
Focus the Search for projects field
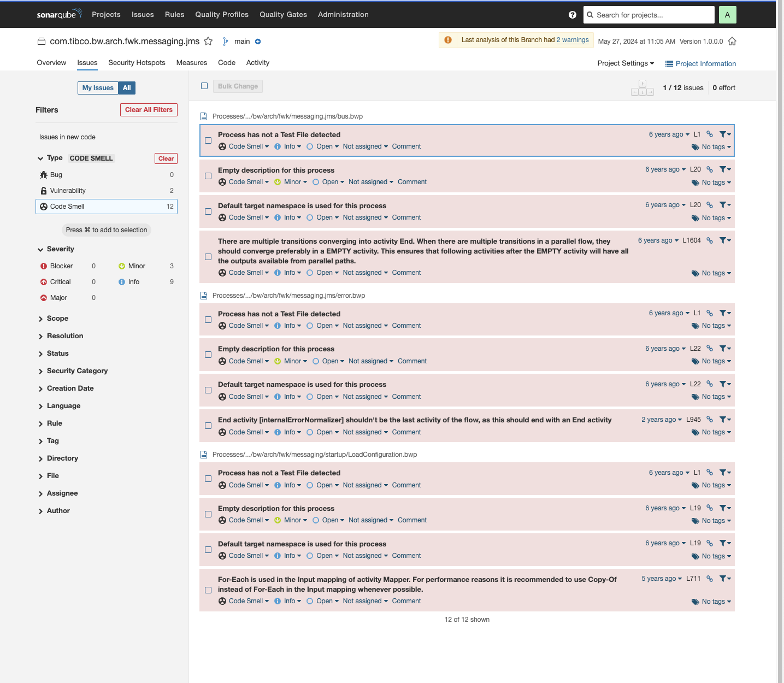coord(649,15)
